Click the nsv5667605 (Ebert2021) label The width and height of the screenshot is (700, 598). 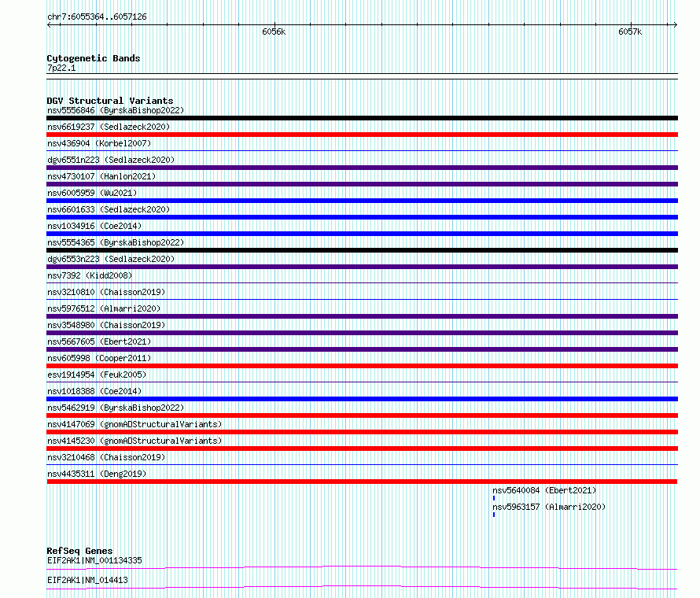point(99,341)
